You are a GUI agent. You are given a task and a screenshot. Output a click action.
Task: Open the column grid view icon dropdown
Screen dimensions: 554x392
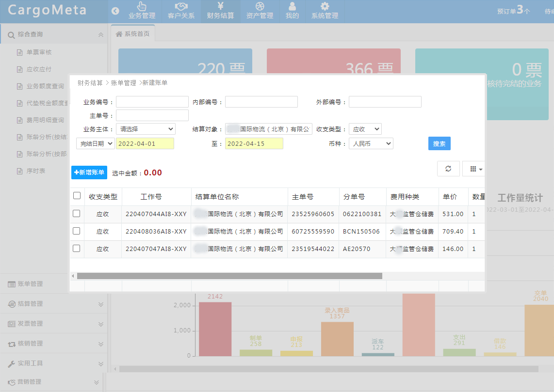click(x=473, y=169)
